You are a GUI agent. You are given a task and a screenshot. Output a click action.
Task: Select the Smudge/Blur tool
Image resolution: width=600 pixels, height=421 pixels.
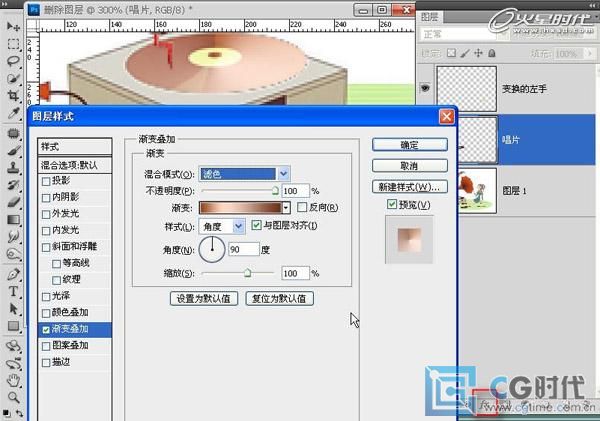click(13, 236)
